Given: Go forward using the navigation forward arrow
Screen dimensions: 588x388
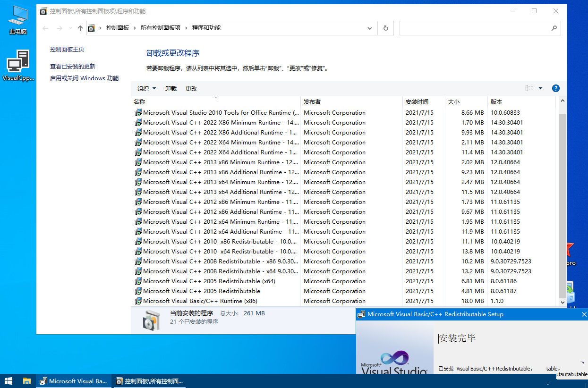Looking at the screenshot, I should click(x=60, y=28).
